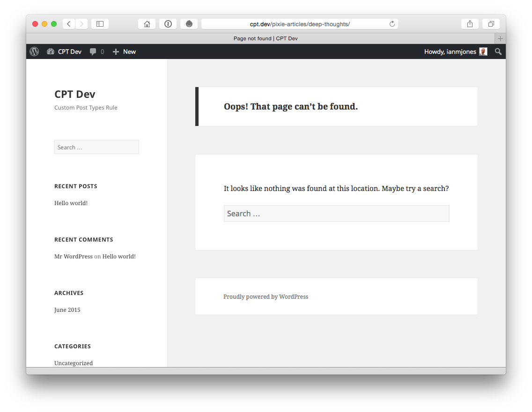This screenshot has height=412, width=532.
Task: Open the Hello world! recent post
Action: pyautogui.click(x=71, y=203)
